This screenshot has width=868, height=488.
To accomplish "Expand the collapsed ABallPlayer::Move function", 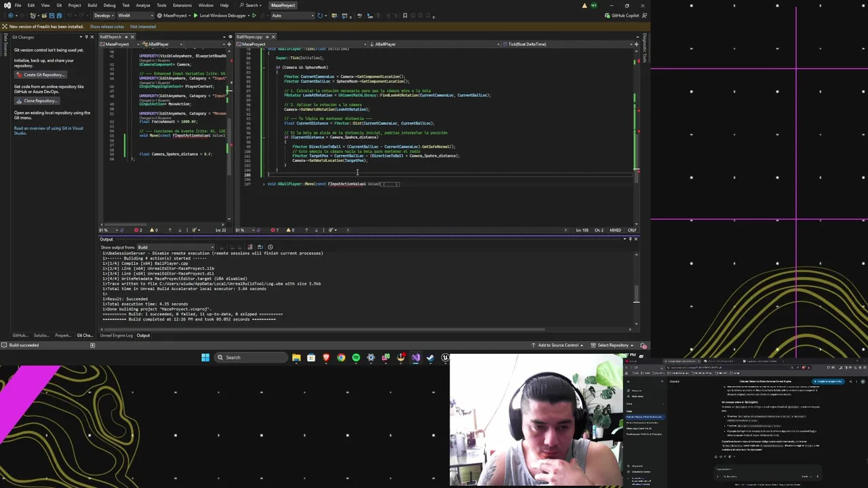I will point(264,184).
